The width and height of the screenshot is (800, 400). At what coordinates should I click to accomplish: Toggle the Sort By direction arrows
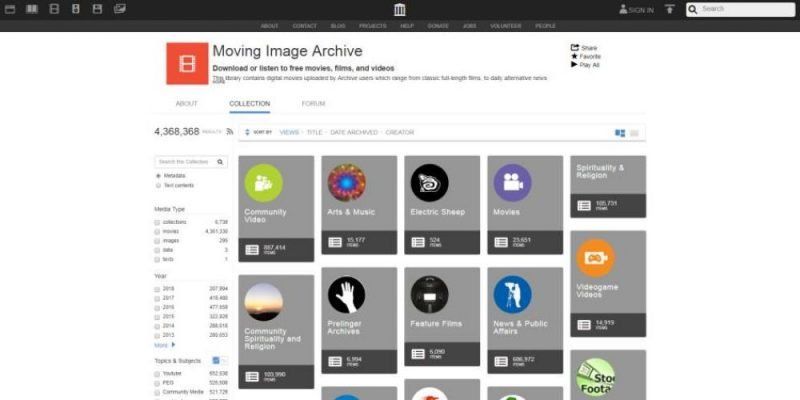point(247,132)
